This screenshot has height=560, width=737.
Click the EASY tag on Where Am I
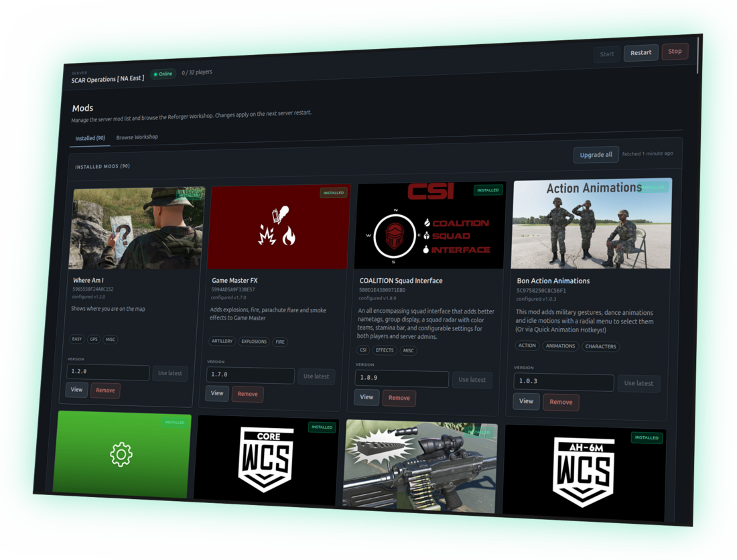click(x=77, y=339)
